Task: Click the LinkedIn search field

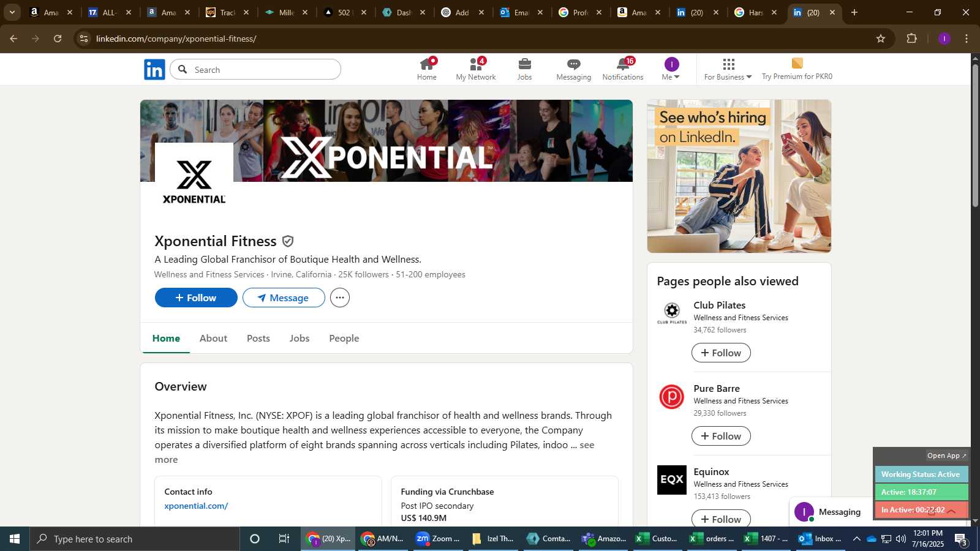Action: [x=255, y=69]
